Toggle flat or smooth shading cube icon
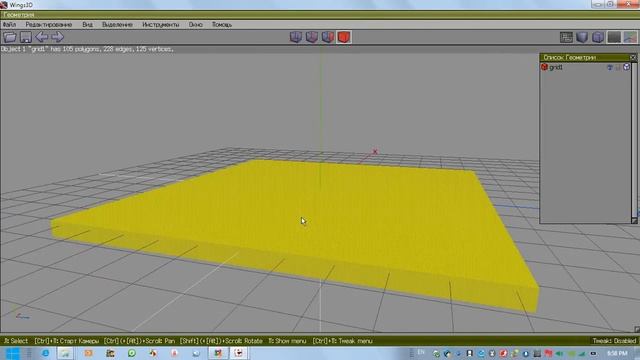Image resolution: width=640 pixels, height=360 pixels. [582, 37]
